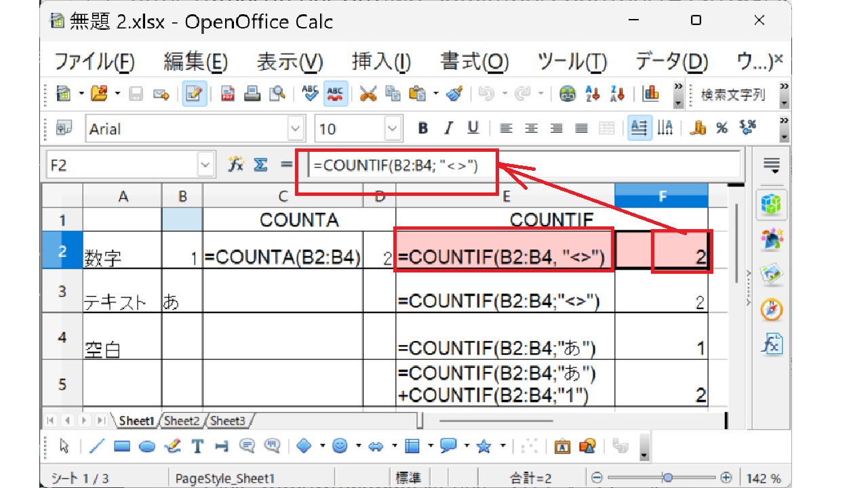Open the 表示(V) menu
Screen dimensions: 868x488
coord(290,62)
